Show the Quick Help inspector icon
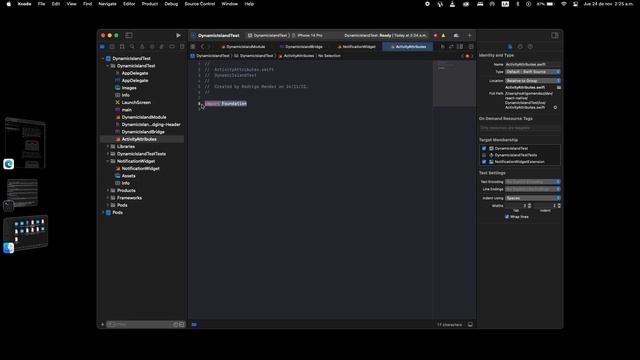The height and width of the screenshot is (360, 640). (530, 47)
